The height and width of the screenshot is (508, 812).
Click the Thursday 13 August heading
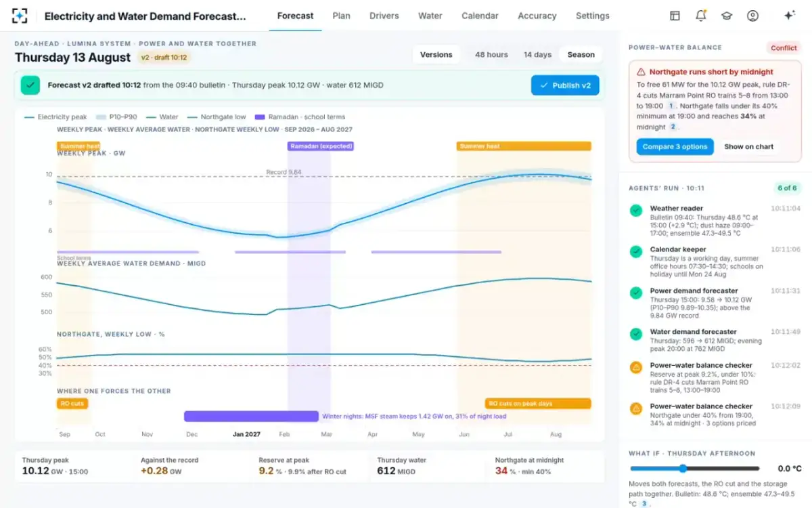tap(72, 58)
